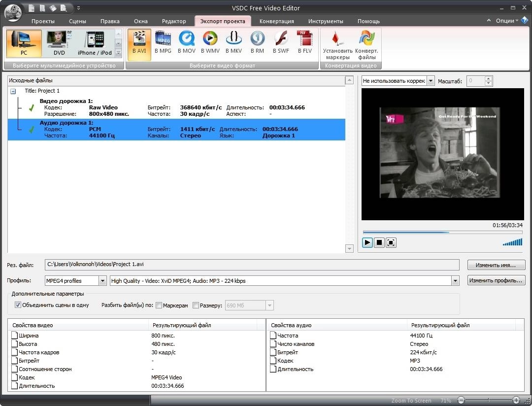Collapse the ribbon with the arrow
The width and height of the screenshot is (532, 406).
(489, 20)
